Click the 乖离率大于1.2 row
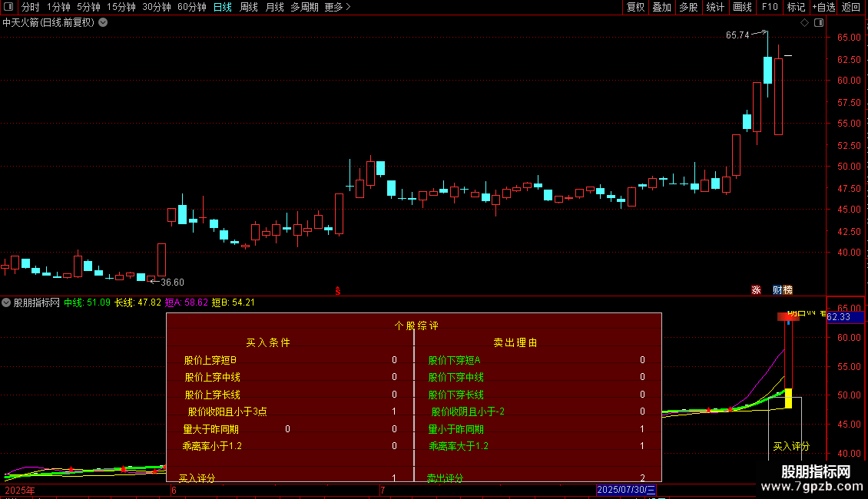The image size is (868, 499). click(538, 446)
